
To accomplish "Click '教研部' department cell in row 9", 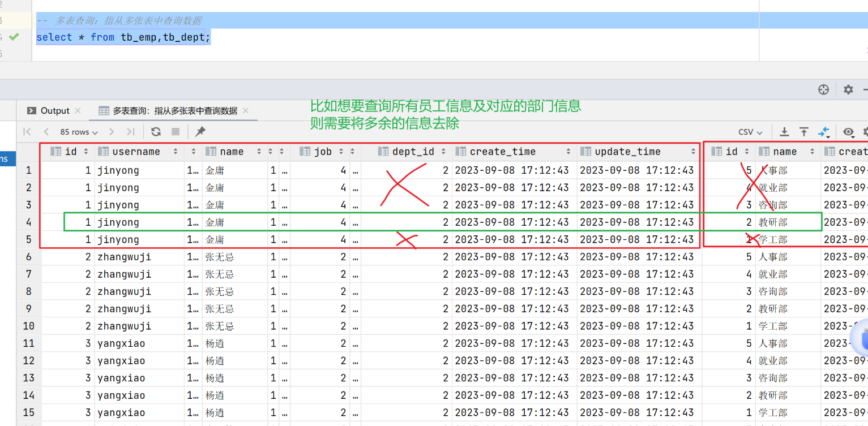I will tap(788, 309).
